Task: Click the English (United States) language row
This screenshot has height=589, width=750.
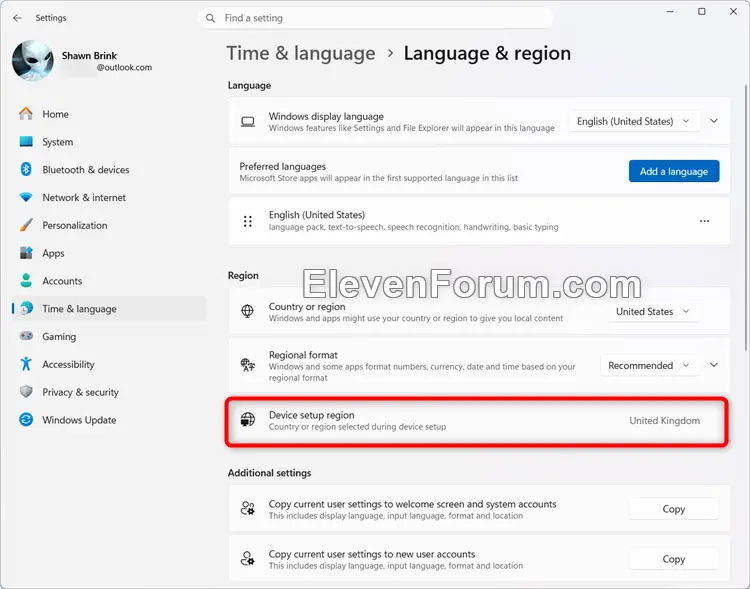Action: click(479, 221)
